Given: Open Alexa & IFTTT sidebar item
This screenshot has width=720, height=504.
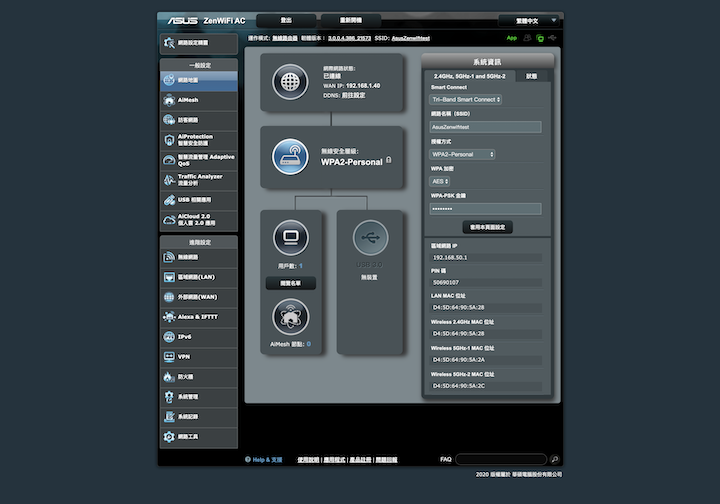Looking at the screenshot, I should 199,317.
